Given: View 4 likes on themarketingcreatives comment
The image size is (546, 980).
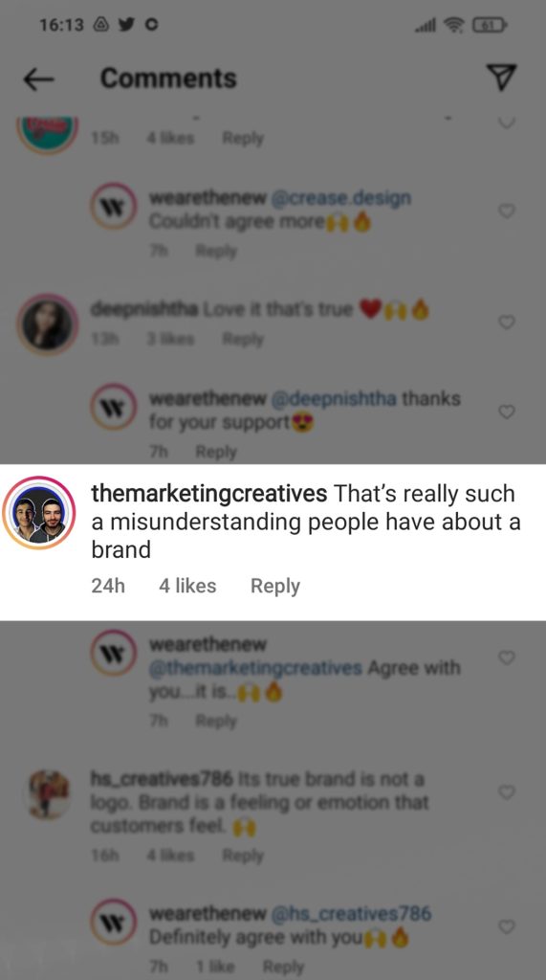Looking at the screenshot, I should pyautogui.click(x=187, y=587).
